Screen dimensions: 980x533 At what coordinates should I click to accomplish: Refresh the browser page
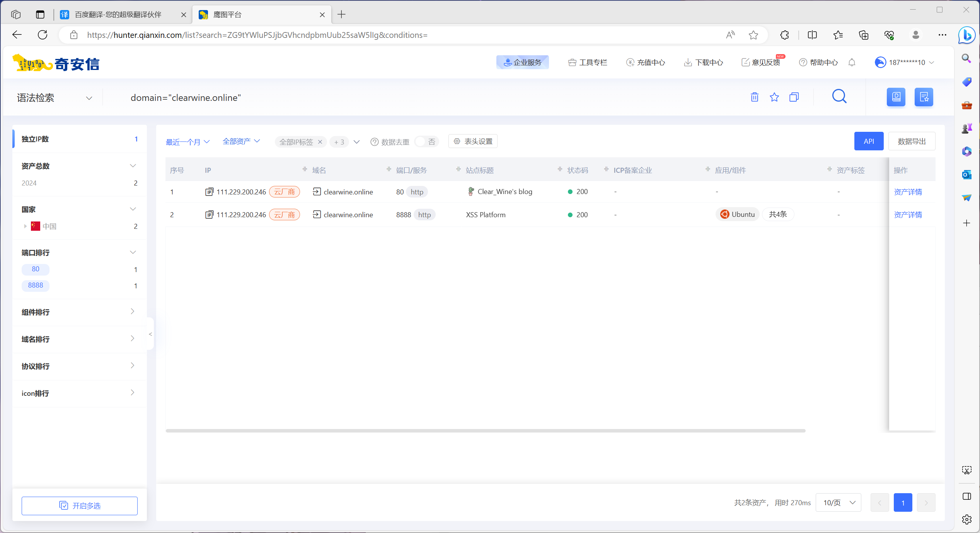point(43,35)
